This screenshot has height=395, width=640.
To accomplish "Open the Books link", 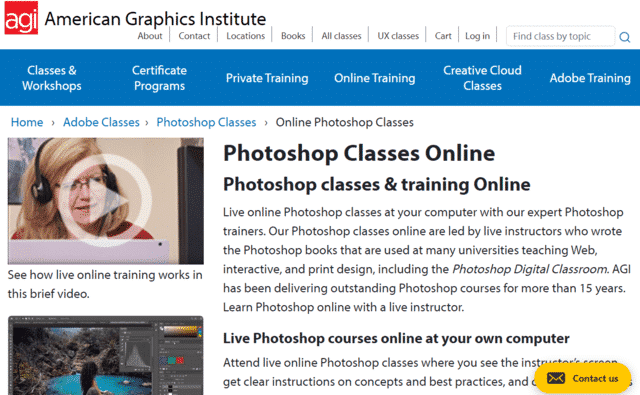I will coord(293,36).
